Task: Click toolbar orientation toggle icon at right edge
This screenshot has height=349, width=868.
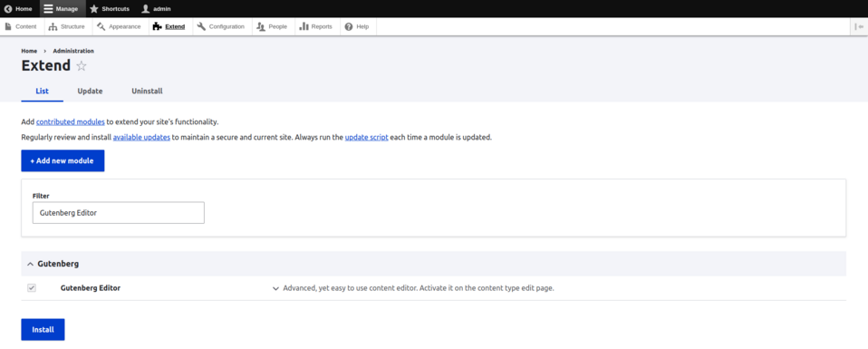Action: click(x=859, y=26)
